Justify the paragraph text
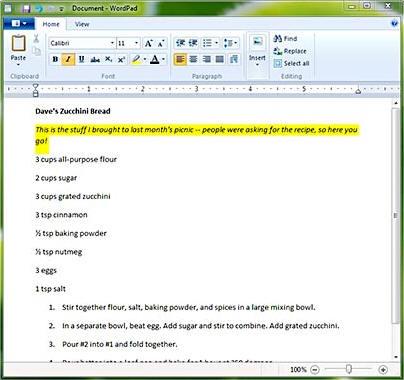 point(220,59)
